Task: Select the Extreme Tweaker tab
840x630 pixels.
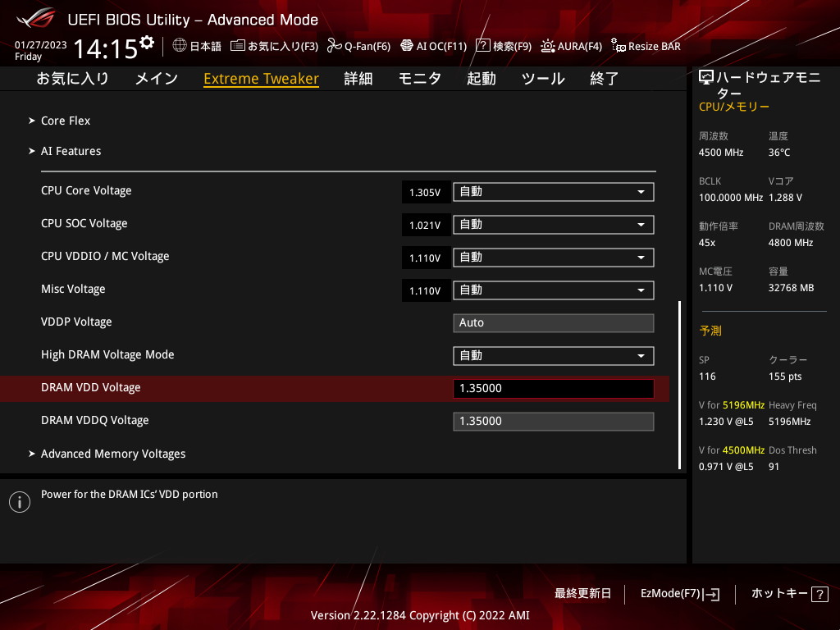Action: (262, 79)
